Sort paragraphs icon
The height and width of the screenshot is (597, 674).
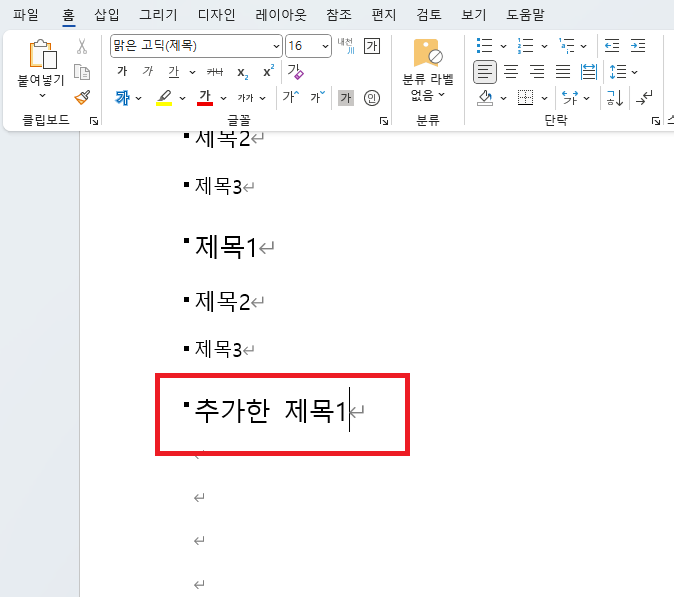615,98
